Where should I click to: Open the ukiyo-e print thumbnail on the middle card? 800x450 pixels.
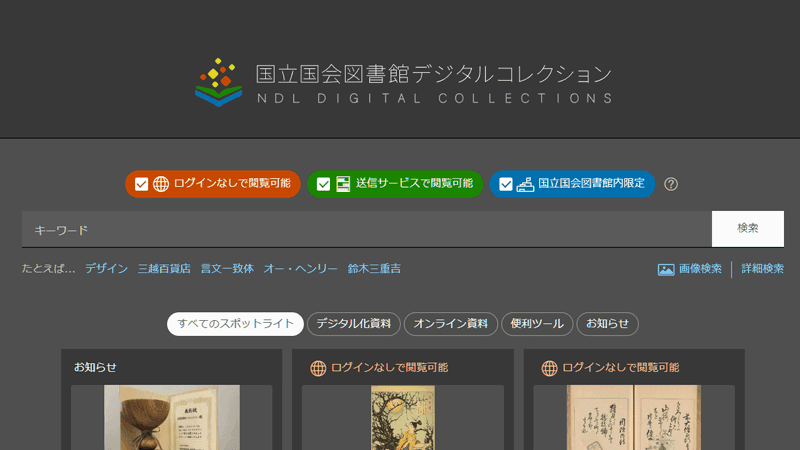(x=403, y=417)
